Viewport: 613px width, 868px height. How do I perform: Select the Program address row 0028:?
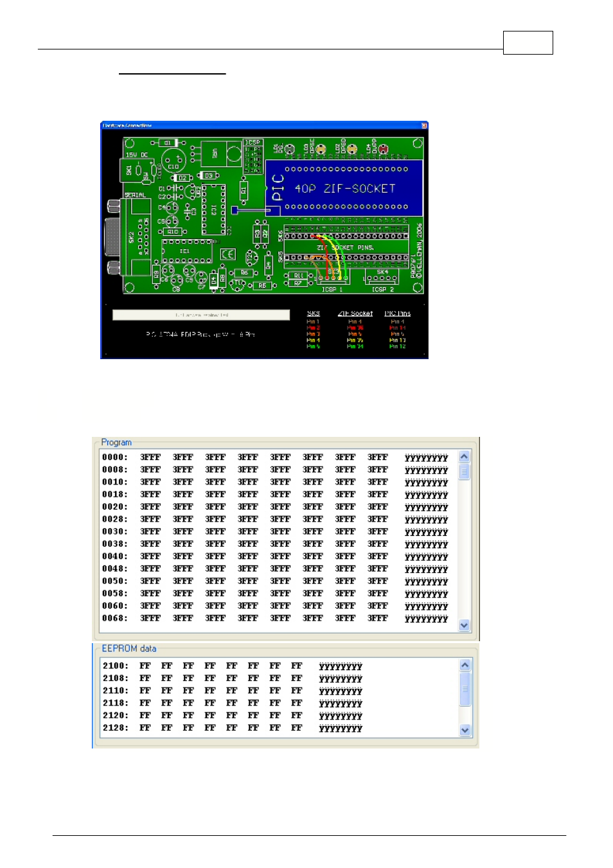pyautogui.click(x=275, y=519)
